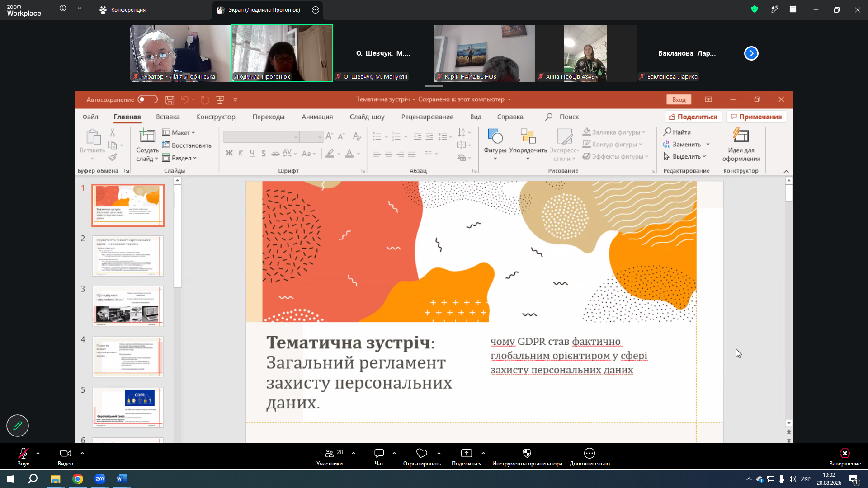Open Windows Start menu
The image size is (868, 488).
click(11, 479)
